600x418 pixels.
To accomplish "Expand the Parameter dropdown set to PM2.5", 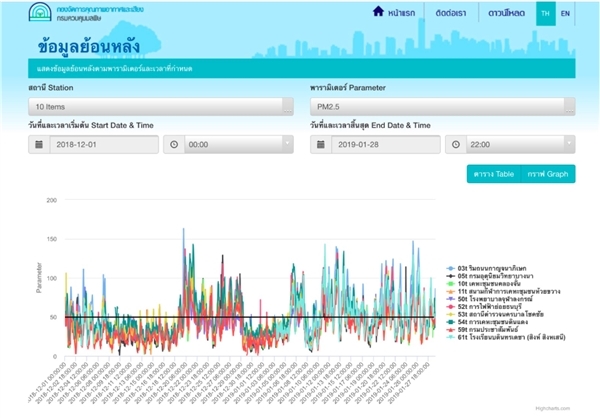I will pos(441,105).
